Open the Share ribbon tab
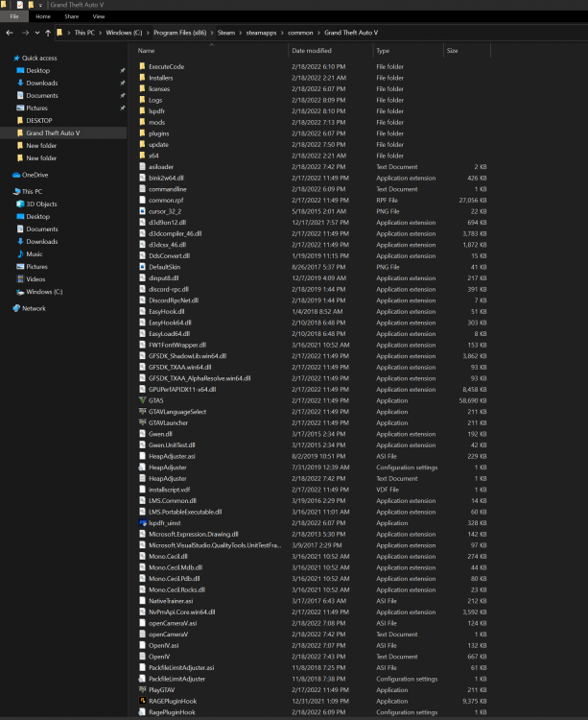This screenshot has width=588, height=720. (72, 16)
